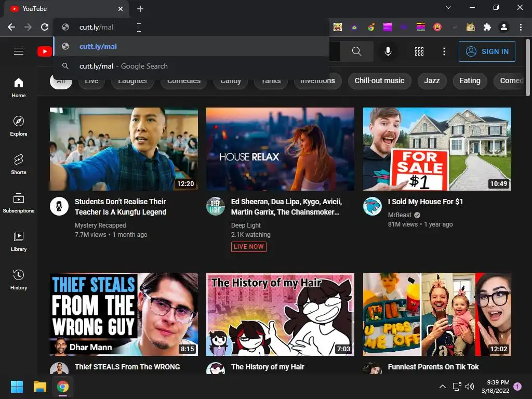This screenshot has width=532, height=399.
Task: Reload the page with refresh icon
Action: pyautogui.click(x=45, y=27)
